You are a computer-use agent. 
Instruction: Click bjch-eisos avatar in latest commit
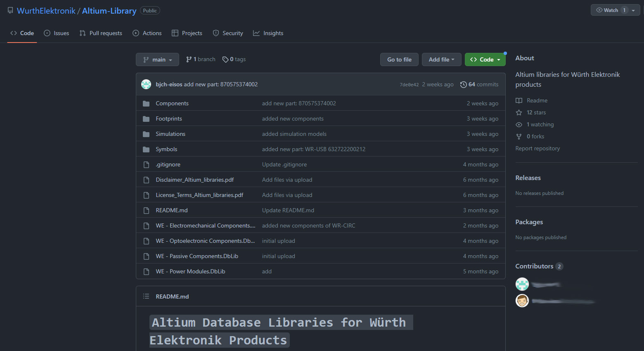click(x=146, y=85)
